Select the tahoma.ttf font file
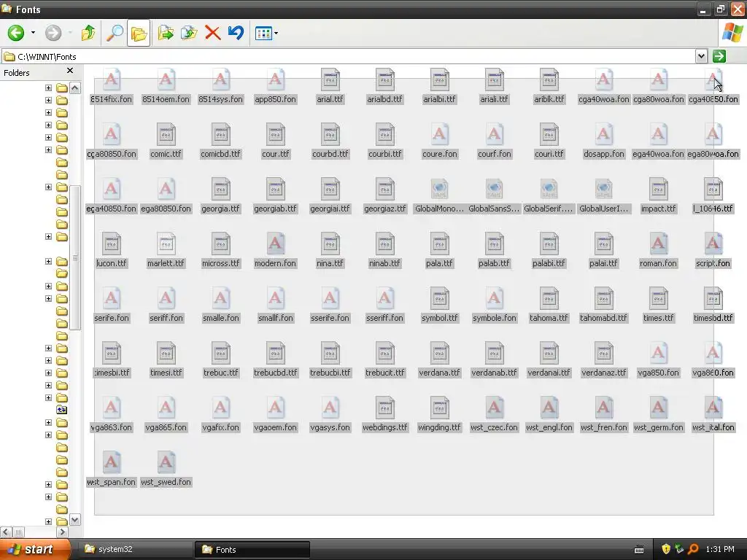Viewport: 747px width, 560px height. 549,306
